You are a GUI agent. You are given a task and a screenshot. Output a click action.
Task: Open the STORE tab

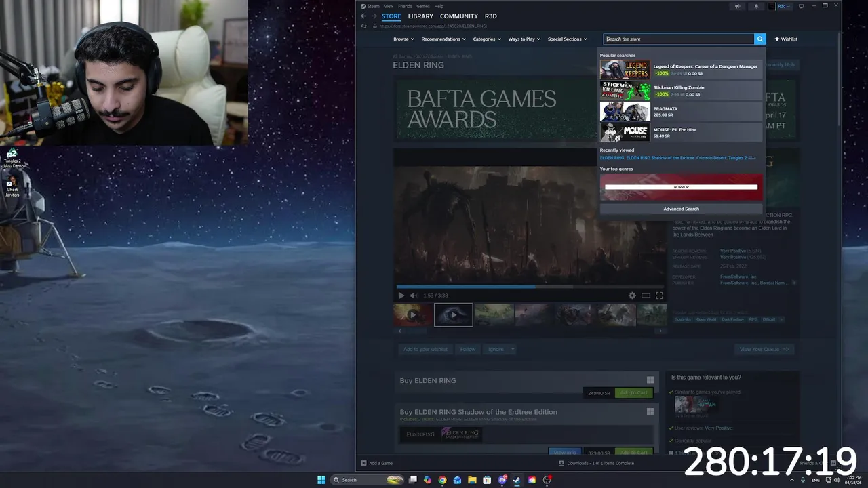point(391,16)
